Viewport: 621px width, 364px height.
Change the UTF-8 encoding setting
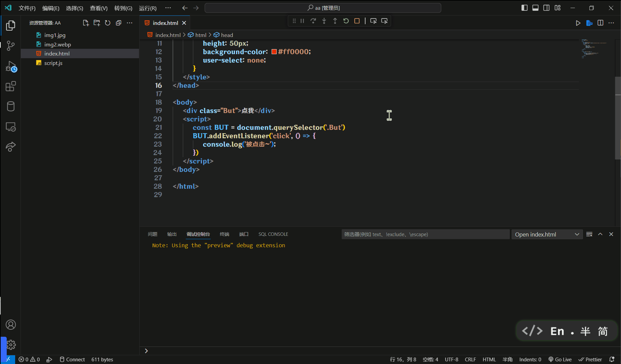tap(451, 359)
